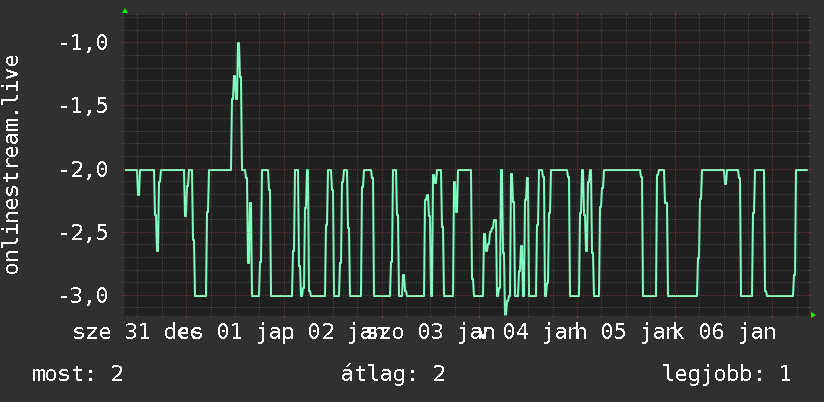Click the '03' date label on x-axis
Image resolution: width=824 pixels, height=402 pixels.
click(x=431, y=333)
